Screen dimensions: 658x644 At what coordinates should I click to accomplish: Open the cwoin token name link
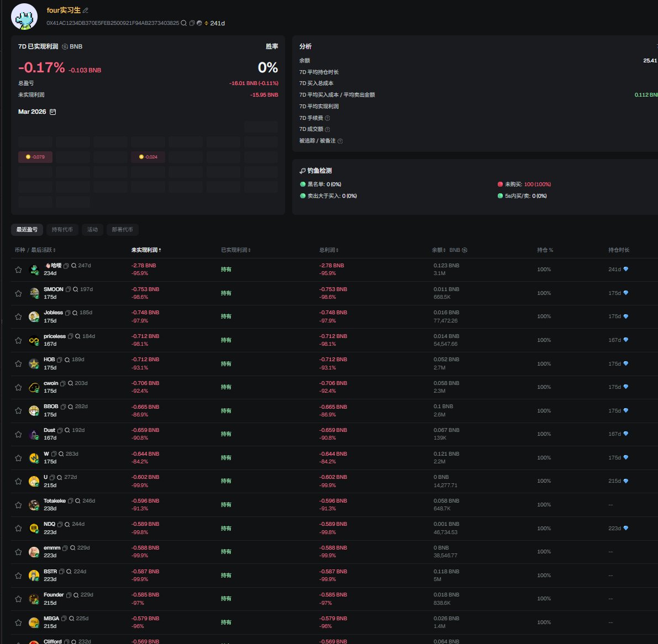click(x=51, y=383)
